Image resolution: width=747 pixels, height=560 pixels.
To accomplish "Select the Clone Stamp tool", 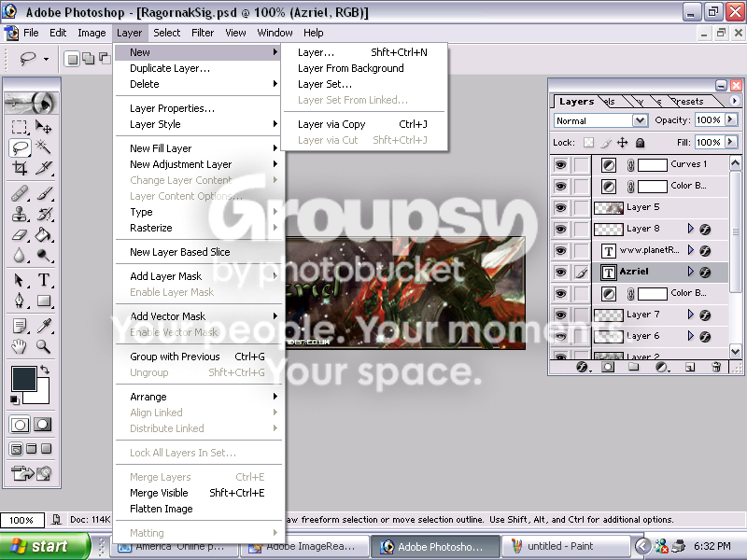I will pyautogui.click(x=20, y=215).
